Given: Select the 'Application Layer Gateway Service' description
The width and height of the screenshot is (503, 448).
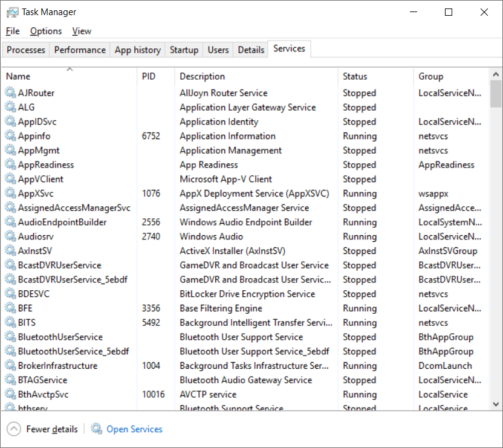Looking at the screenshot, I should 248,107.
